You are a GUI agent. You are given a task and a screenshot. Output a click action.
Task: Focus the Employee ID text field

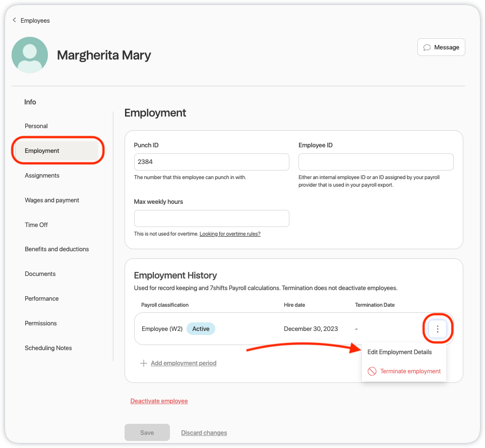pyautogui.click(x=376, y=162)
